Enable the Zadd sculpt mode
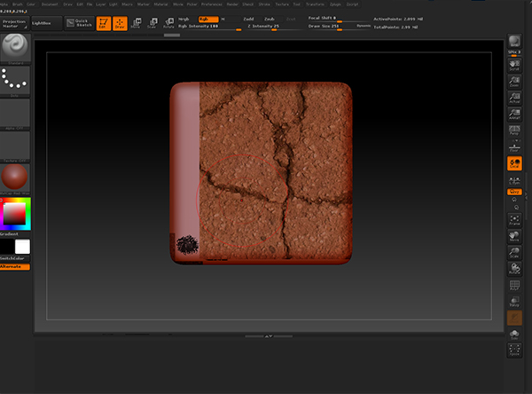The image size is (532, 394). click(248, 19)
